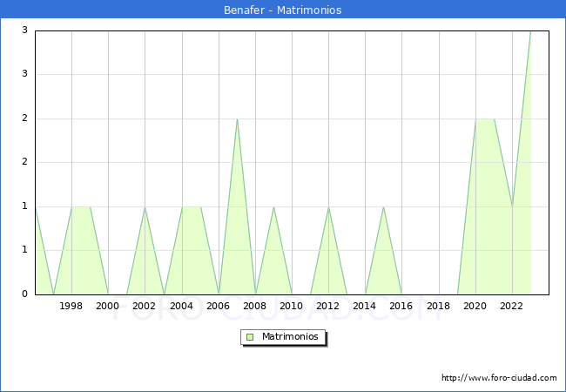This screenshot has height=392, width=566.
Task: Click the 2012 peak data point
Action: pos(329,207)
